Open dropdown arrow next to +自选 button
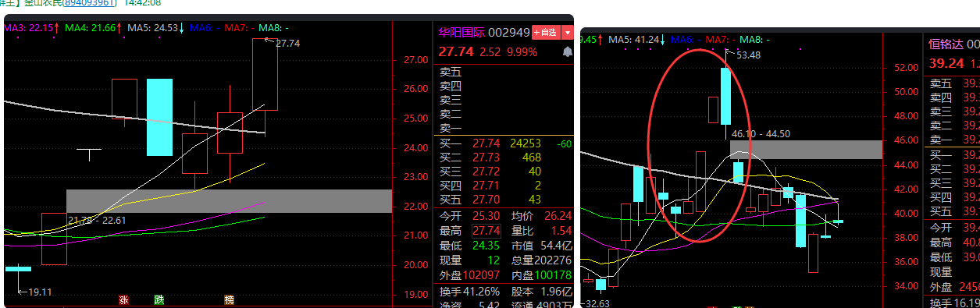980x308 pixels. [567, 33]
